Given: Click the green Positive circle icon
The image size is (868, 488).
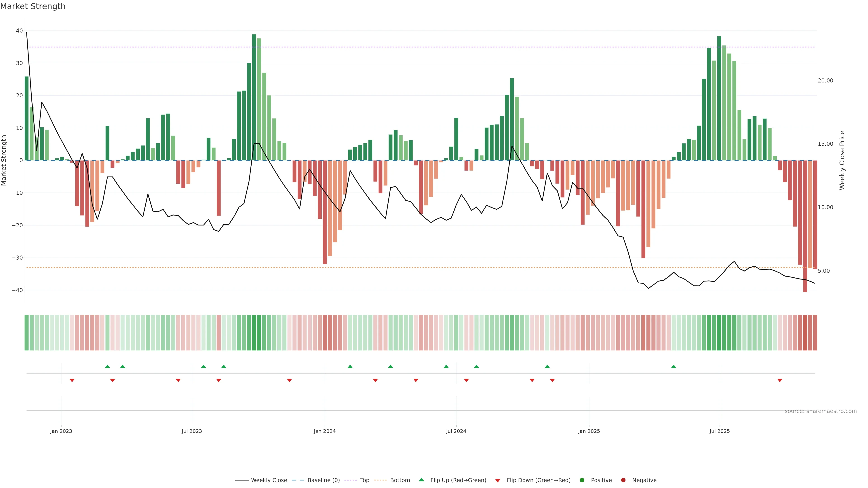Looking at the screenshot, I should point(582,480).
